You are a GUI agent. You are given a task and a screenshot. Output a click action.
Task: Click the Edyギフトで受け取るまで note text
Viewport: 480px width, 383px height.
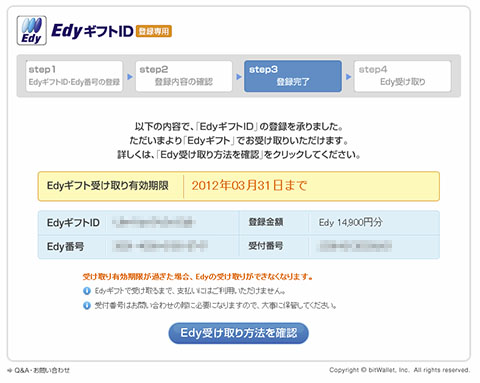190,291
